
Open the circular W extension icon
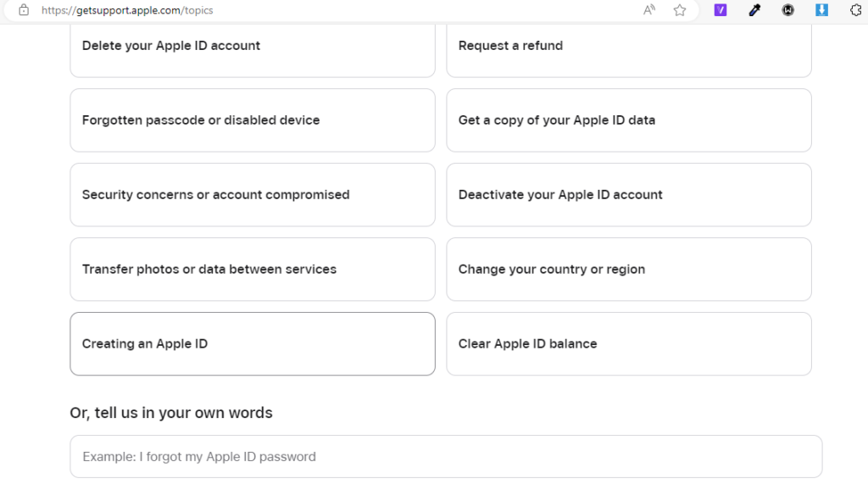tap(787, 10)
